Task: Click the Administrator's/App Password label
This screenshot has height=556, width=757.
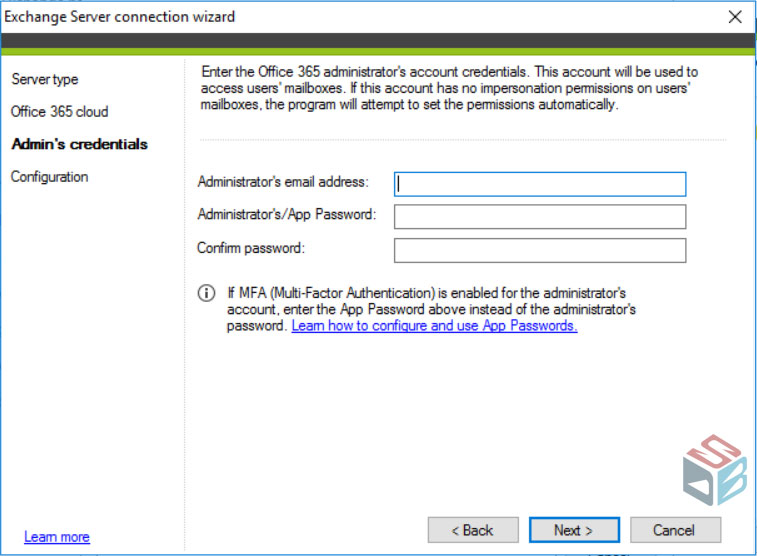Action: tap(287, 214)
